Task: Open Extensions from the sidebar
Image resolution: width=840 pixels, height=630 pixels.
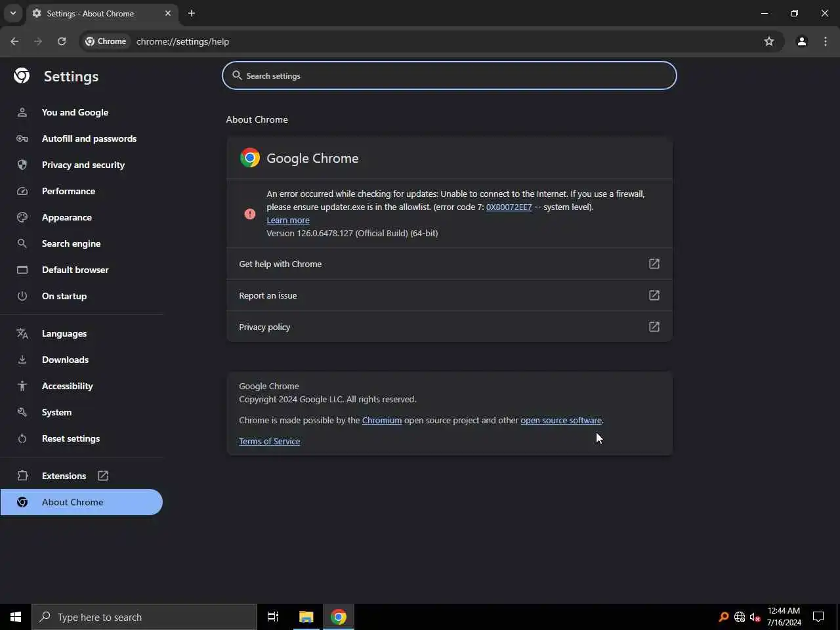Action: coord(81,476)
